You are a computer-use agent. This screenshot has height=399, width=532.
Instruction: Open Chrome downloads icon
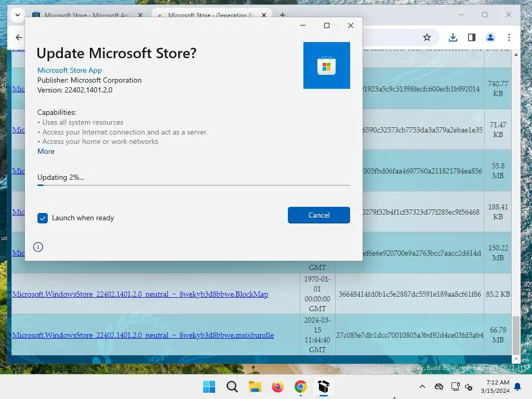point(453,37)
